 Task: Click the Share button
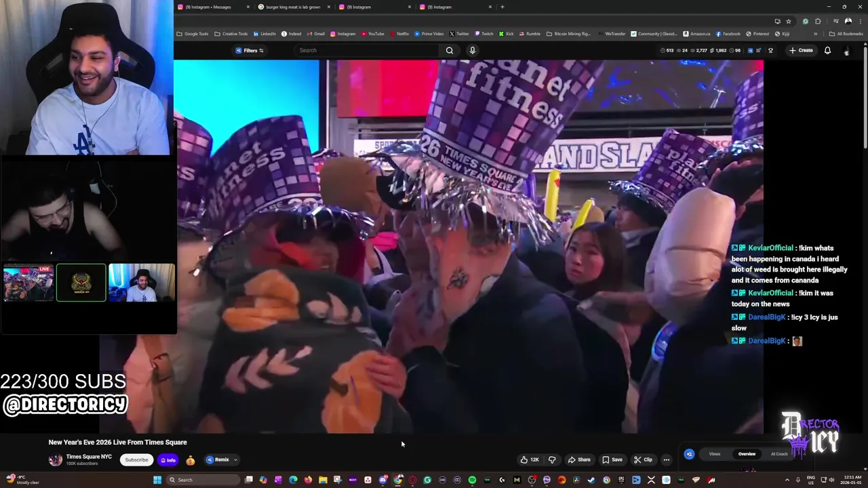579,460
